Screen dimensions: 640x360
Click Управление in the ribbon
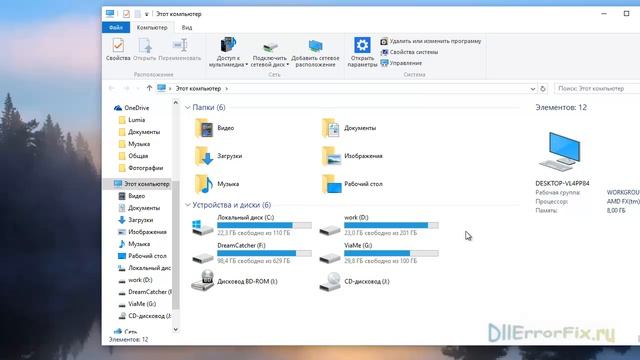pos(401,63)
